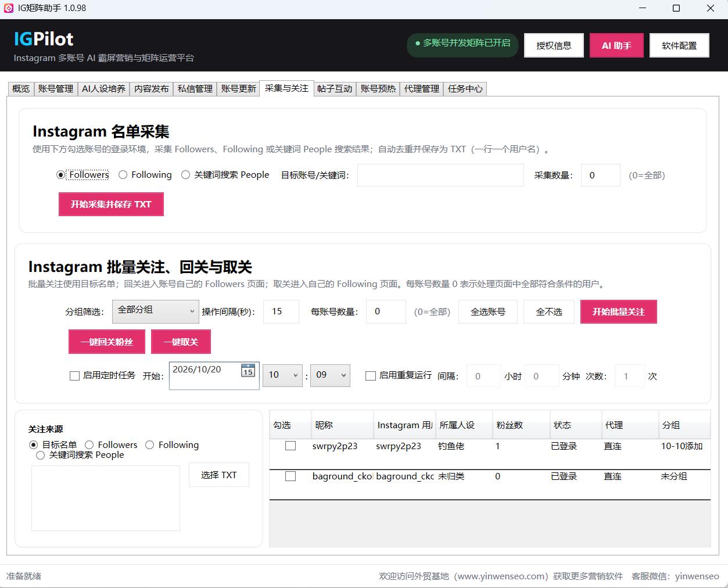Image resolution: width=728 pixels, height=588 pixels.
Task: Click the 昵称 column header
Action: [342, 425]
